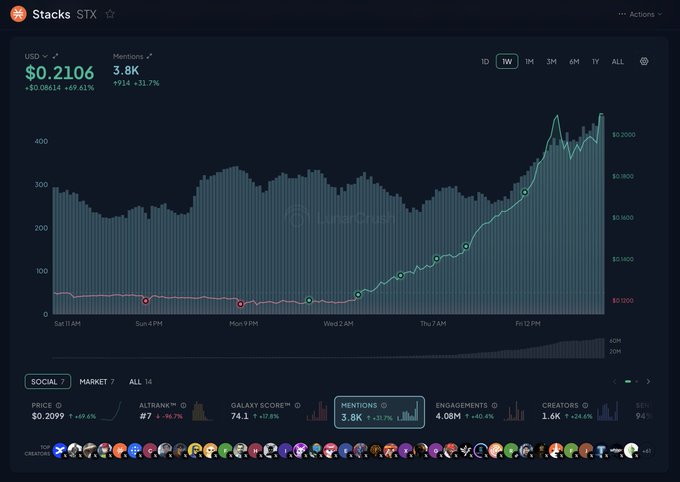Click the +$0.08614 change text

(43, 88)
